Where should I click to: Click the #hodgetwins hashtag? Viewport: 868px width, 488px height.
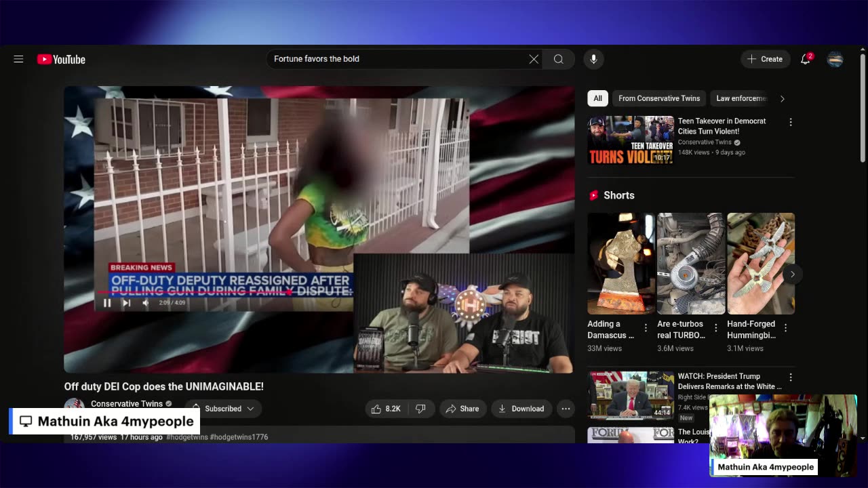(x=186, y=437)
